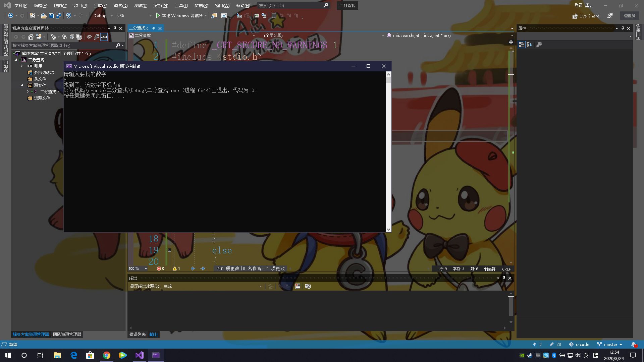Open Debug configuration dropdown
The width and height of the screenshot is (644, 362).
pyautogui.click(x=103, y=16)
